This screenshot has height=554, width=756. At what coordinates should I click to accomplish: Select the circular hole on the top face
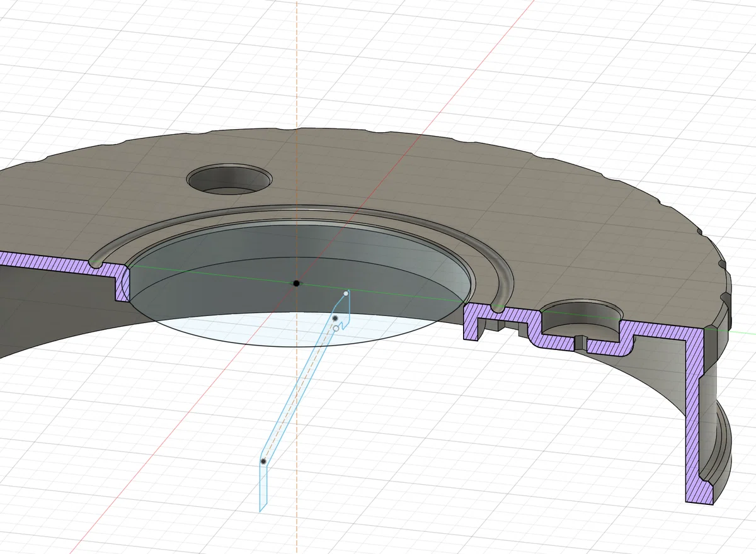[x=230, y=180]
